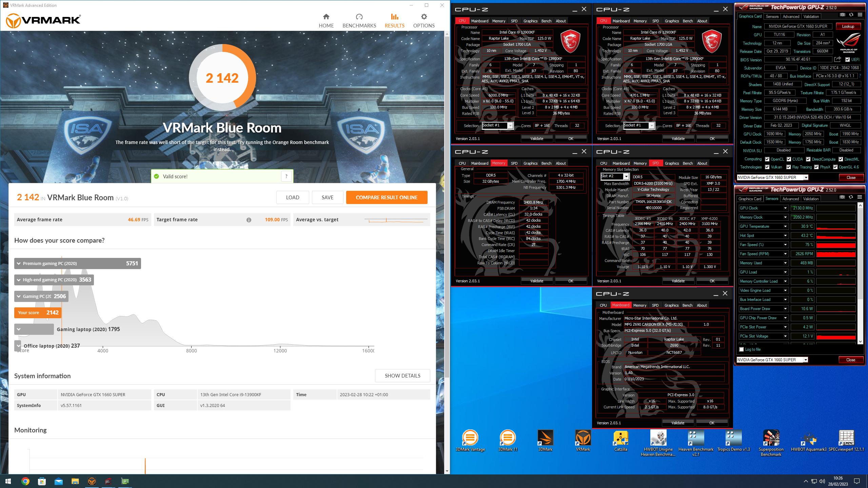Open Socket #1 dropdown in first CPU-Z window
This screenshot has width=868, height=488.
pos(510,126)
